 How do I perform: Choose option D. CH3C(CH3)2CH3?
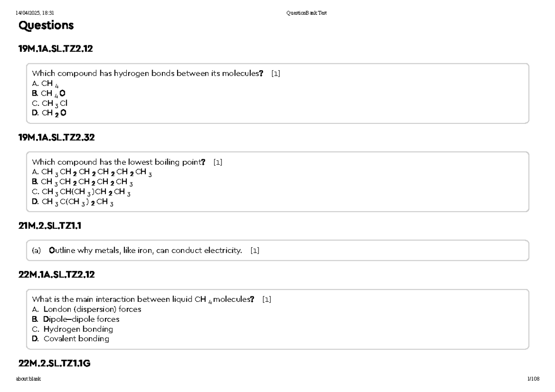(x=73, y=202)
